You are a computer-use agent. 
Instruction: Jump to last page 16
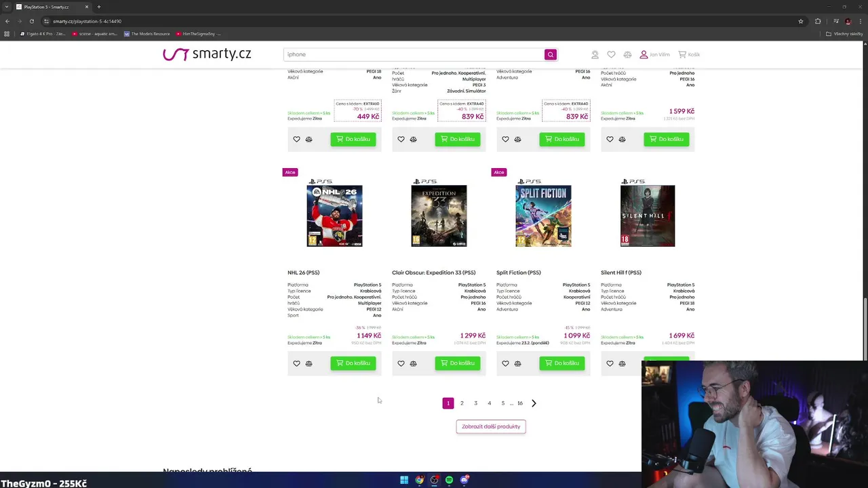click(520, 403)
